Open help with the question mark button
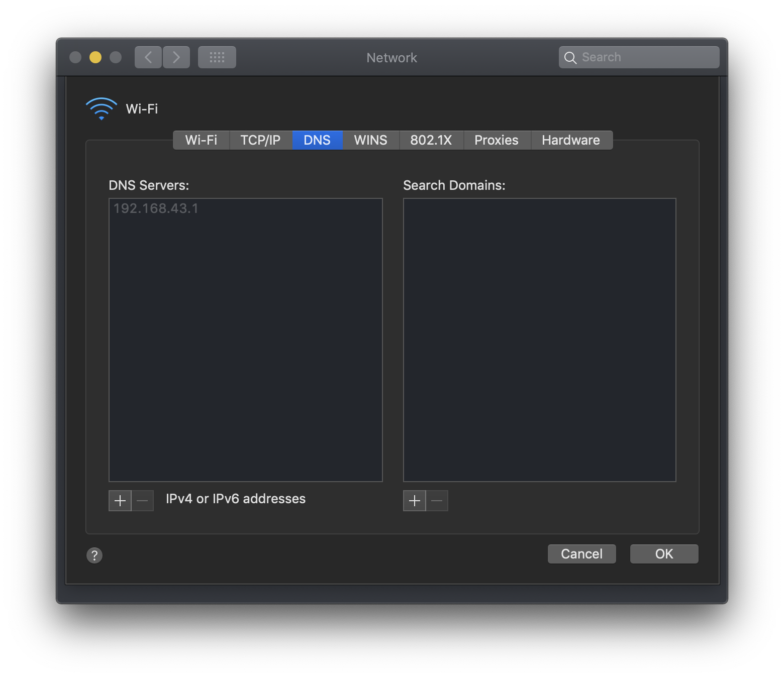784x678 pixels. 94,555
